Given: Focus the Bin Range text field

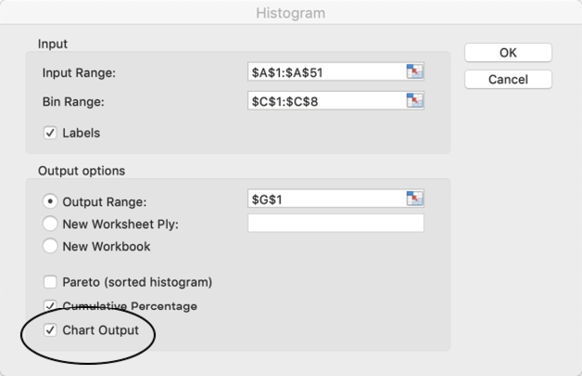Looking at the screenshot, I should [x=327, y=101].
